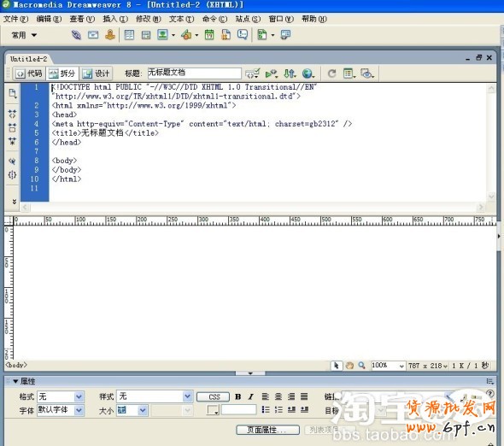Toggle align right button

pyautogui.click(x=291, y=396)
